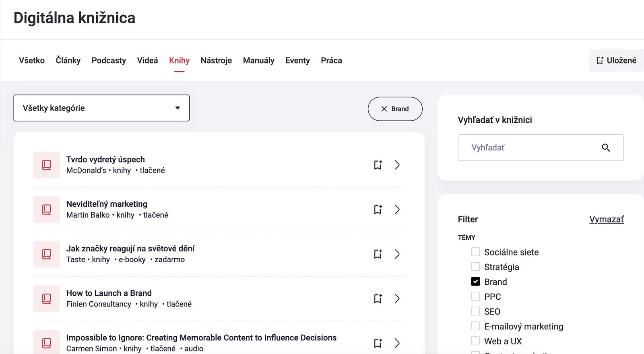Switch to the Všetko tab
Viewport: 644px width, 354px height.
coord(32,60)
